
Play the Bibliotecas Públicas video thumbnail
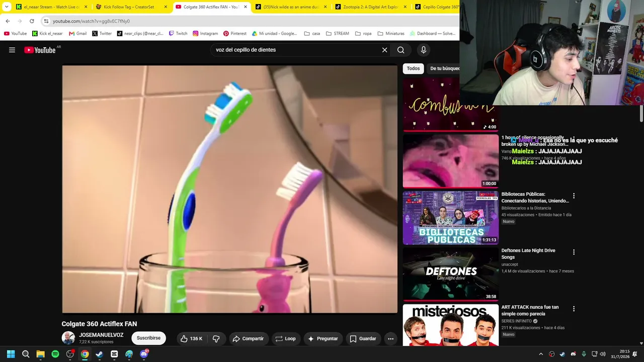coord(450,218)
